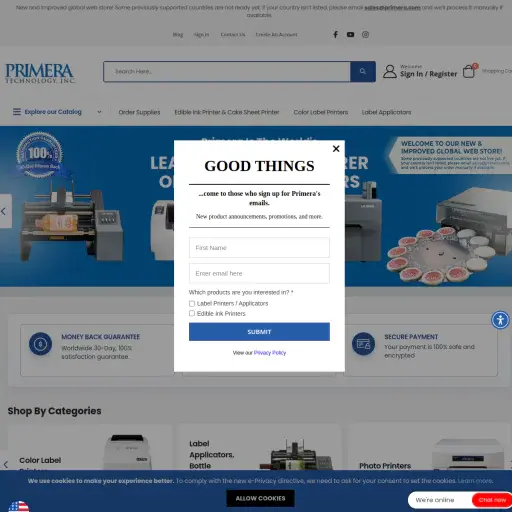Open Explore our Catalog menu
This screenshot has width=512, height=512.
[x=53, y=112]
